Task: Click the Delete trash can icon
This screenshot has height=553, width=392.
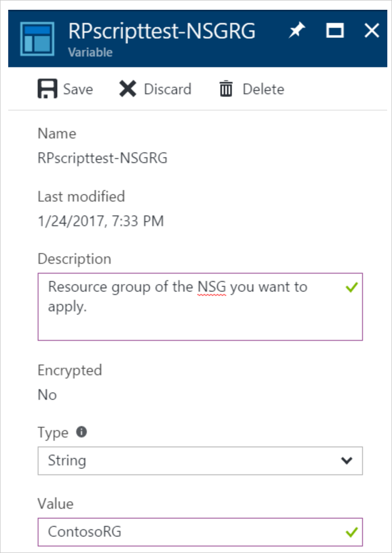Action: [225, 89]
